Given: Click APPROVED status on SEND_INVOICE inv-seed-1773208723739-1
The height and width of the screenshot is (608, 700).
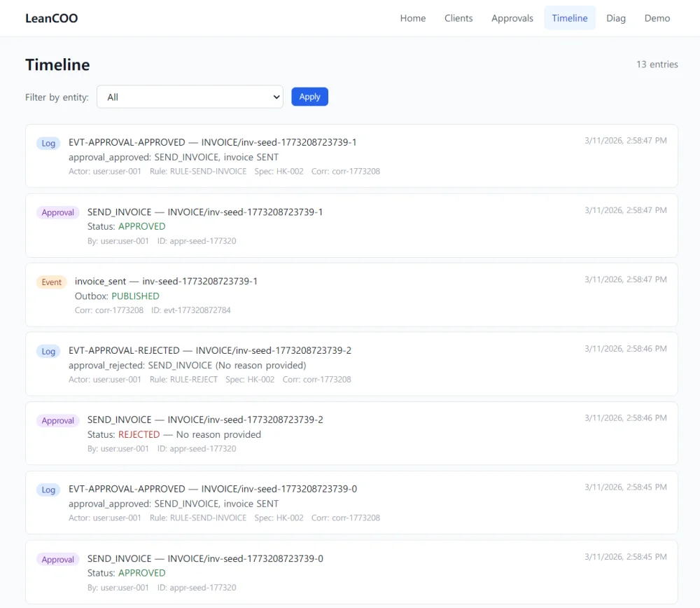Looking at the screenshot, I should pos(142,226).
